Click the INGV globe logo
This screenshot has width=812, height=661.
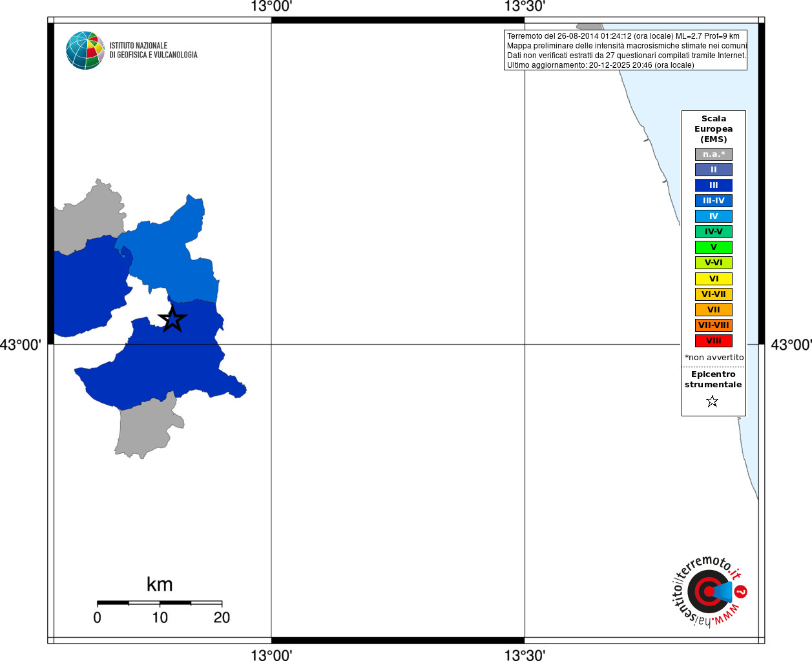point(85,50)
